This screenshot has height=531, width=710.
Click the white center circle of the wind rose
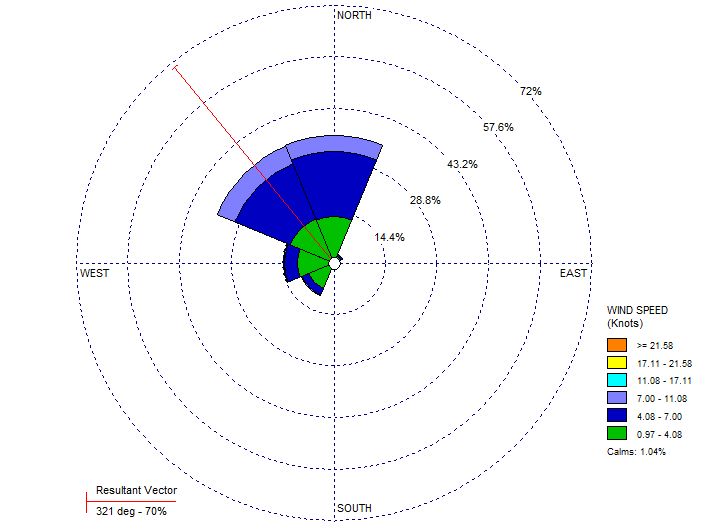(x=335, y=264)
